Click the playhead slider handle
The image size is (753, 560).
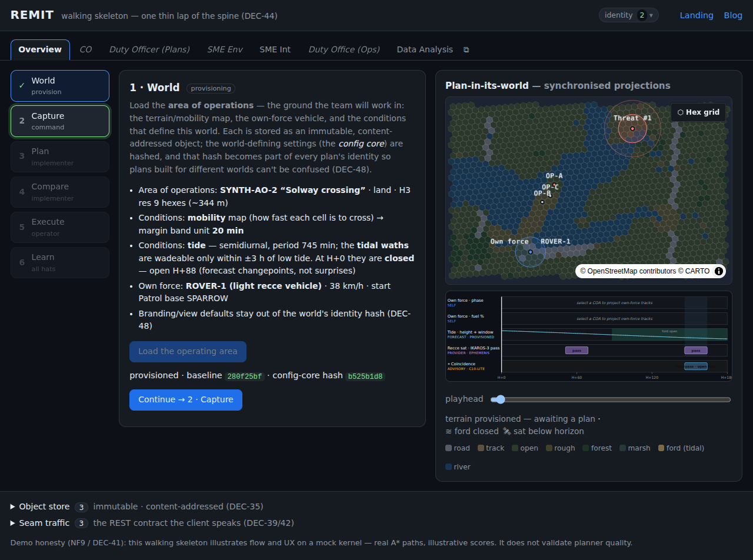500,399
